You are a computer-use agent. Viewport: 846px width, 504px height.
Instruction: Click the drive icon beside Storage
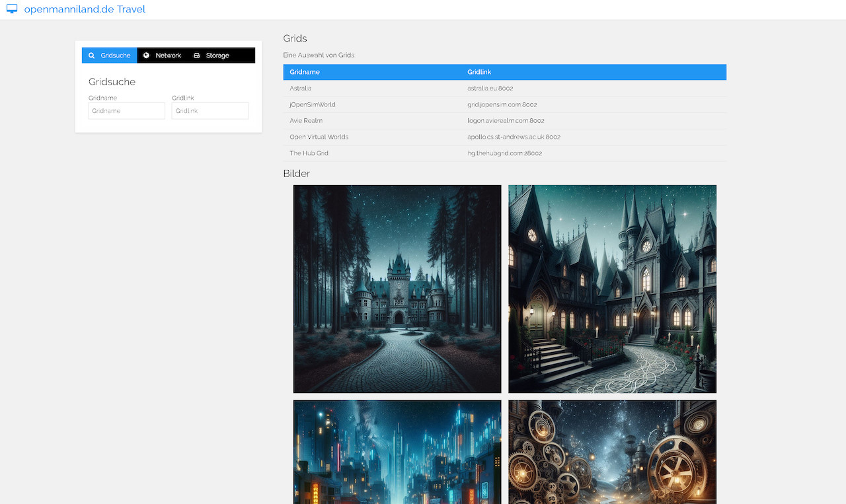click(197, 55)
